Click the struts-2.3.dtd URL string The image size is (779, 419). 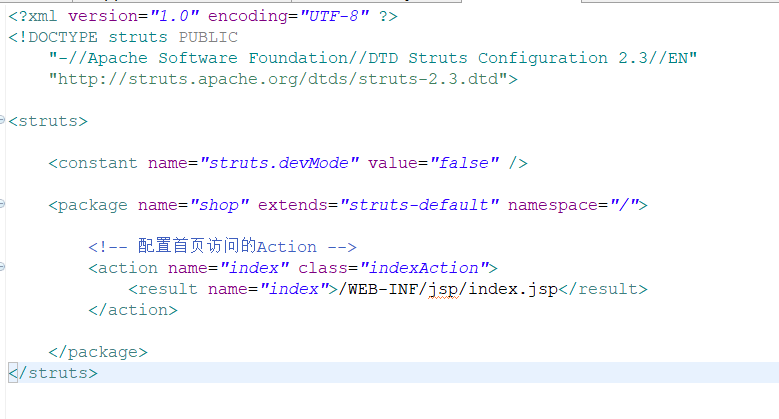[x=278, y=79]
